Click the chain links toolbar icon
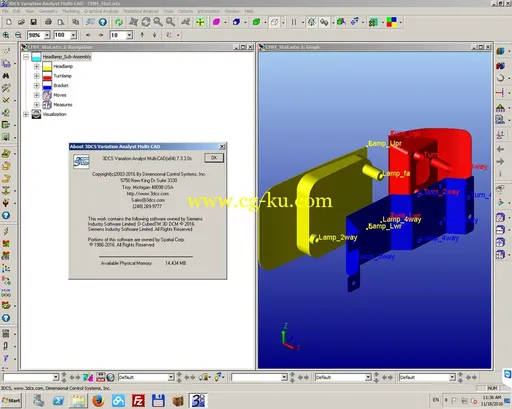512x409 pixels. pyautogui.click(x=324, y=22)
